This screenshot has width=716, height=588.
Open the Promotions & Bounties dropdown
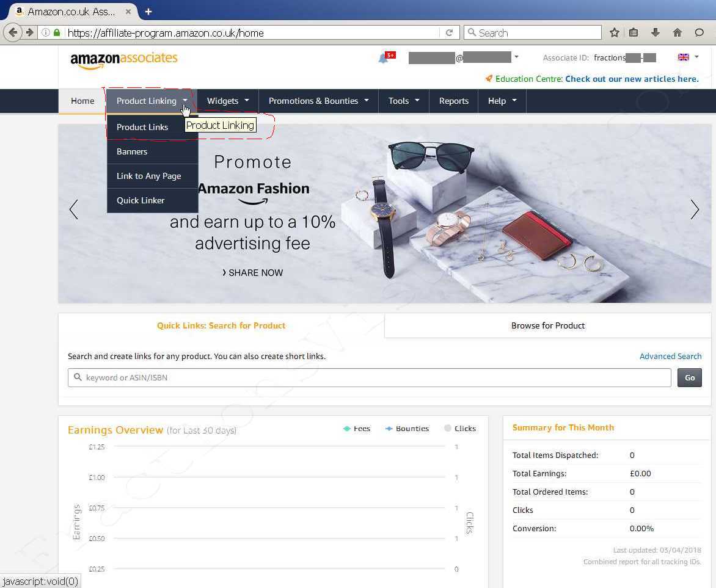click(x=319, y=101)
